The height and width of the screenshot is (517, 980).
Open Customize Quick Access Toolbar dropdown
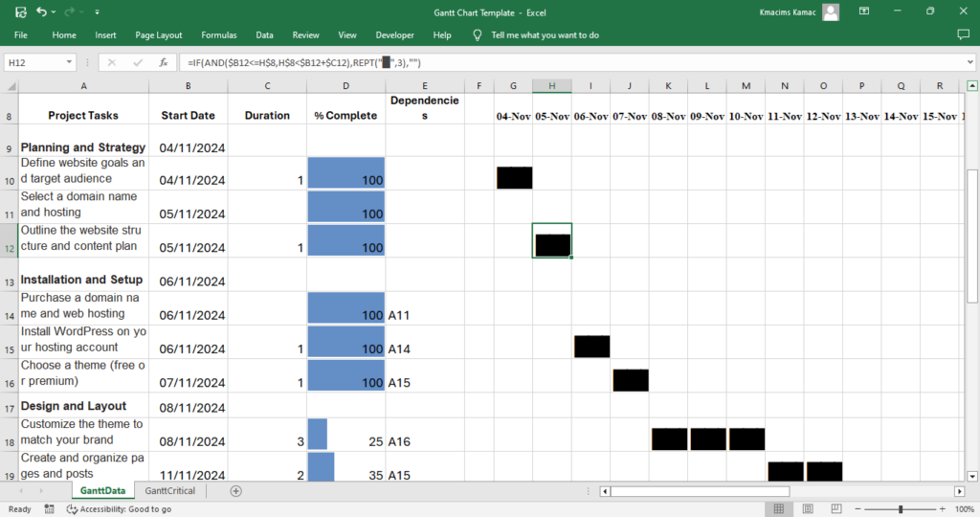pos(97,11)
